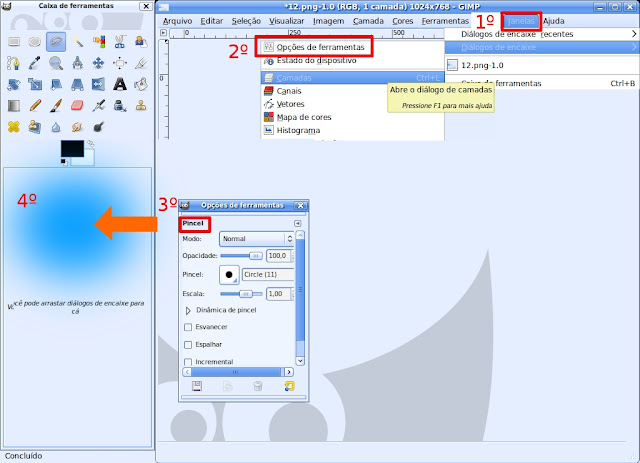Select the Crop knife tool
The image size is (640, 463).
(141, 63)
